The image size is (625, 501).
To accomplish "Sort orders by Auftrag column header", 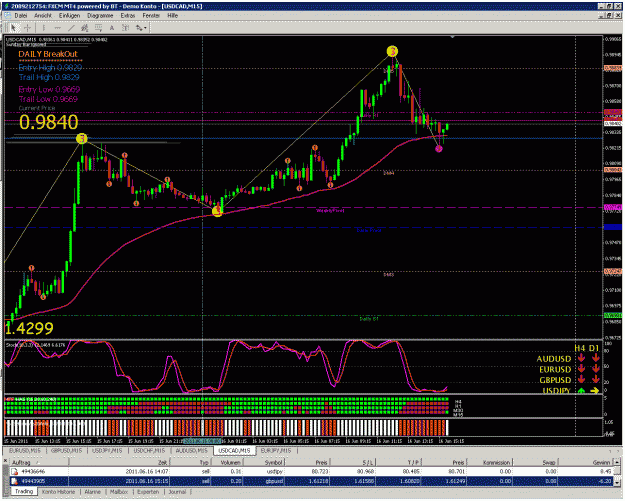I will click(39, 463).
